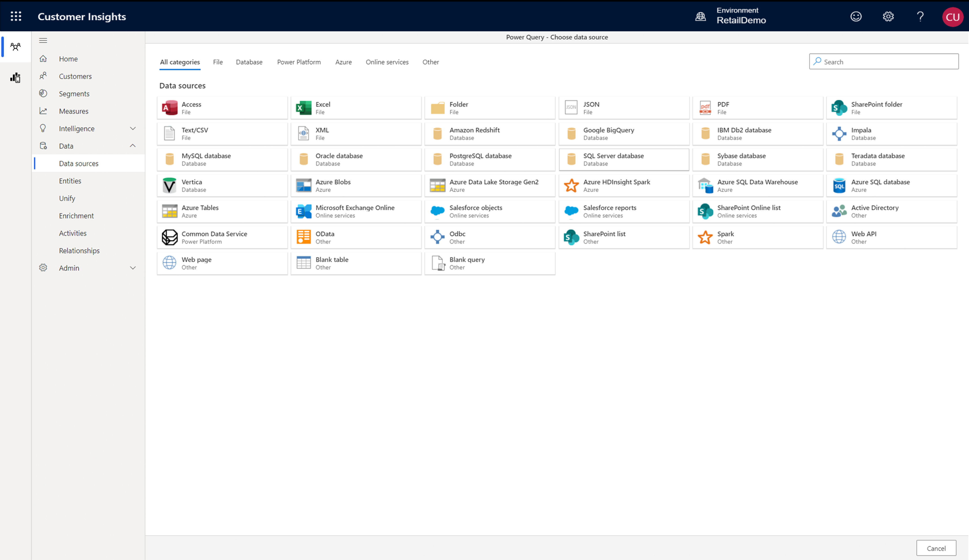Open the Segments section in the sidebar
The height and width of the screenshot is (560, 969).
74,93
